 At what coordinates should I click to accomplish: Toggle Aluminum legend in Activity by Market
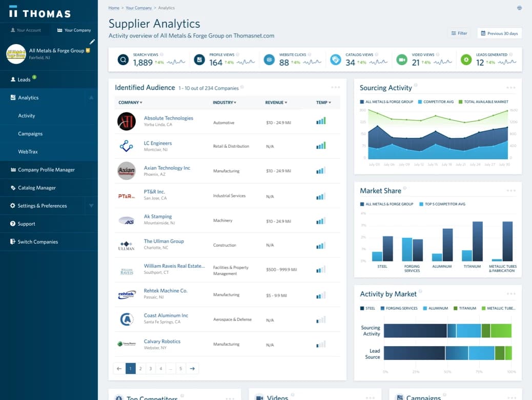point(435,308)
